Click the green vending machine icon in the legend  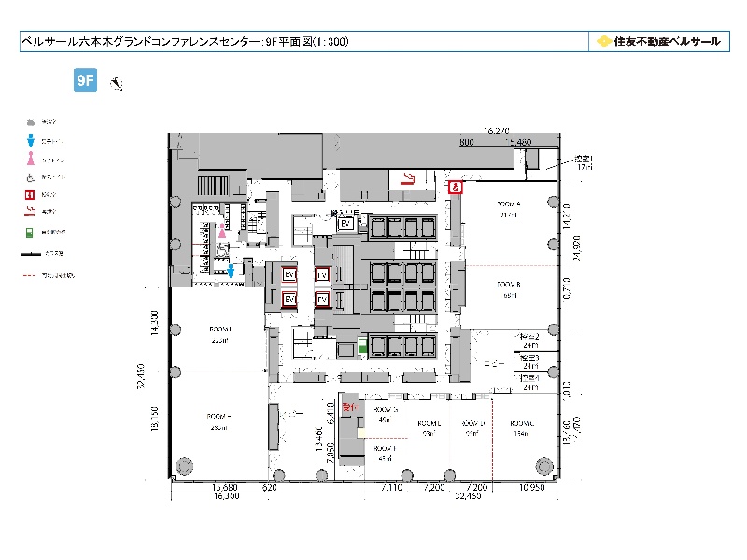30,232
